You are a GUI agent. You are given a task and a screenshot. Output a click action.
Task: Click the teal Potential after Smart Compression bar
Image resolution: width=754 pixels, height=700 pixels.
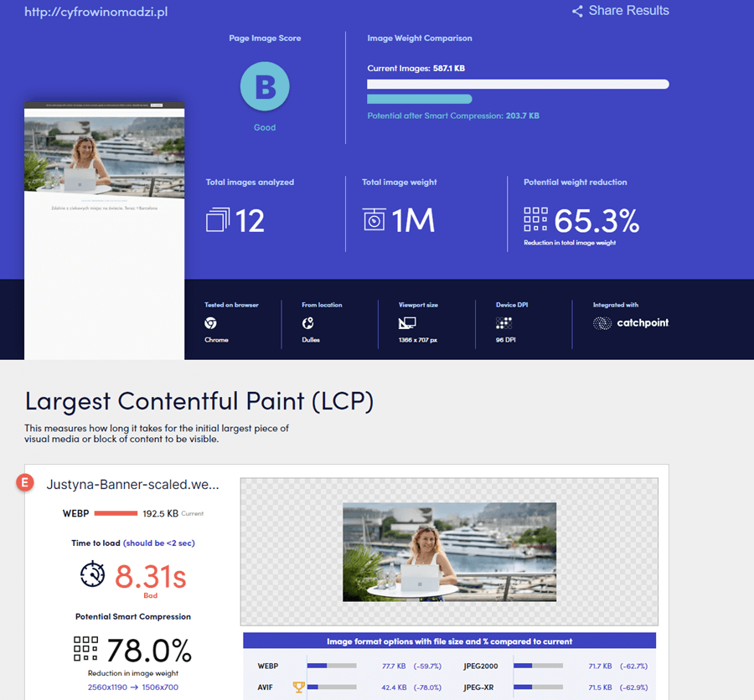pyautogui.click(x=419, y=99)
